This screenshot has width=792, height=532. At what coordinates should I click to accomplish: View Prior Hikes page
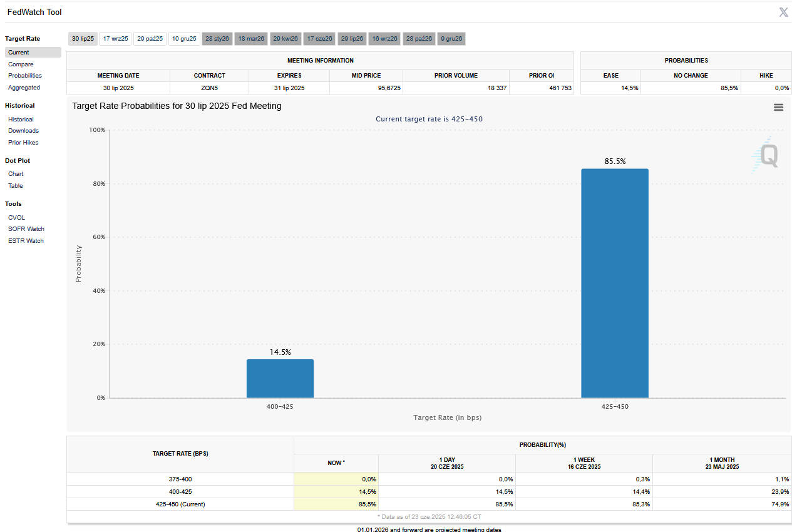point(23,143)
